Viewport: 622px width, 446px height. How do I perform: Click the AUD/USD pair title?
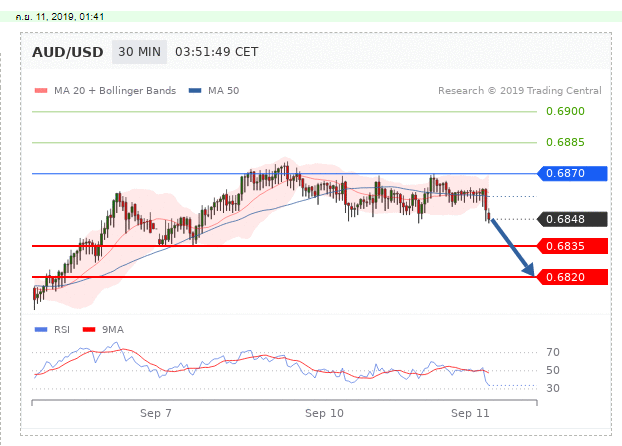(x=67, y=52)
